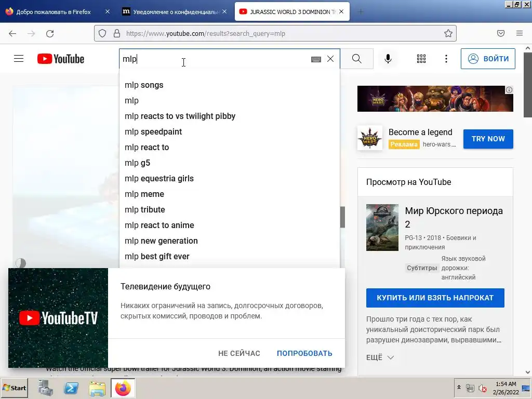
Task: Click the magnifier search button
Action: pyautogui.click(x=356, y=59)
